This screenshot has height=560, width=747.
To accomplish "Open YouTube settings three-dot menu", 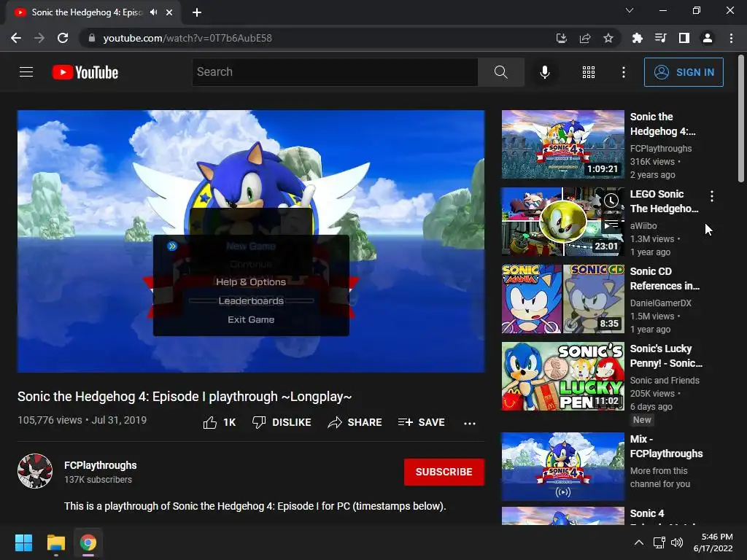I will pyautogui.click(x=623, y=72).
